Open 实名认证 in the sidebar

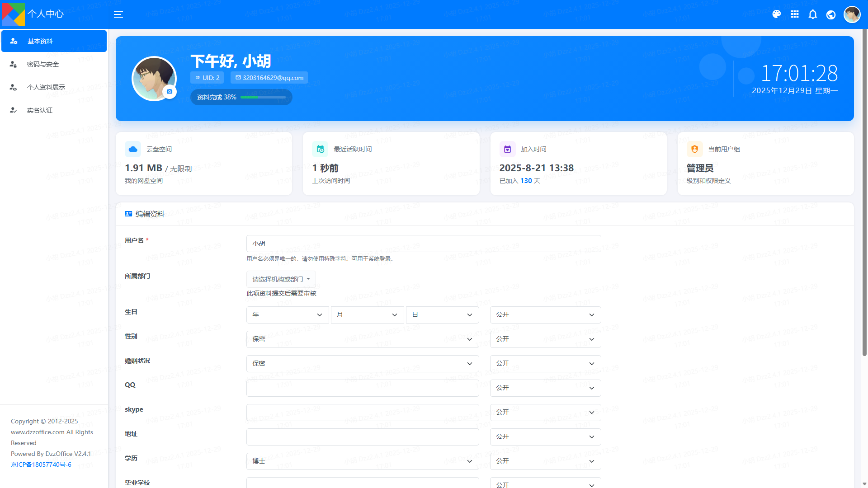(x=54, y=110)
